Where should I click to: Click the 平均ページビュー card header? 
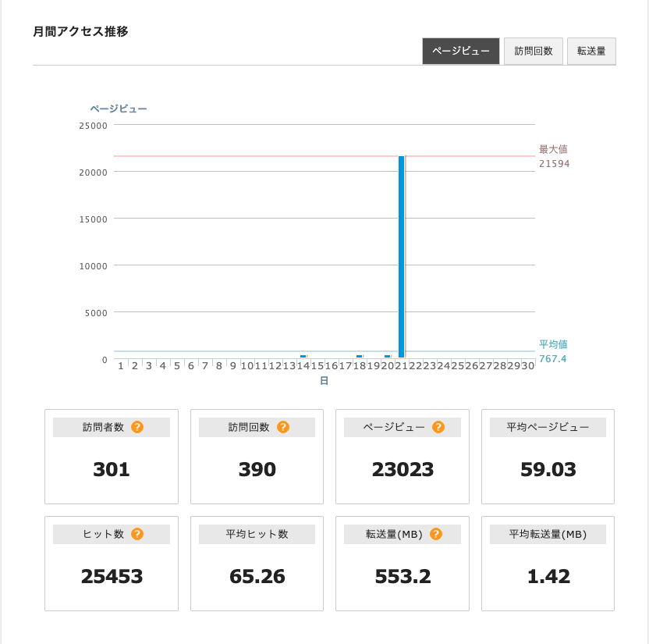(548, 427)
